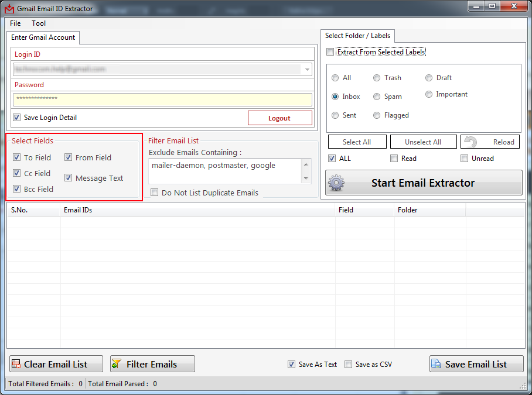Click the Gmail Email ID Extractor app icon
The width and height of the screenshot is (532, 395).
click(x=9, y=8)
